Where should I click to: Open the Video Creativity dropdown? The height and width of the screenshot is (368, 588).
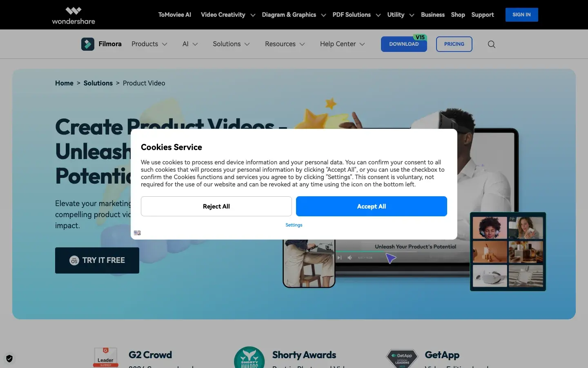[227, 15]
